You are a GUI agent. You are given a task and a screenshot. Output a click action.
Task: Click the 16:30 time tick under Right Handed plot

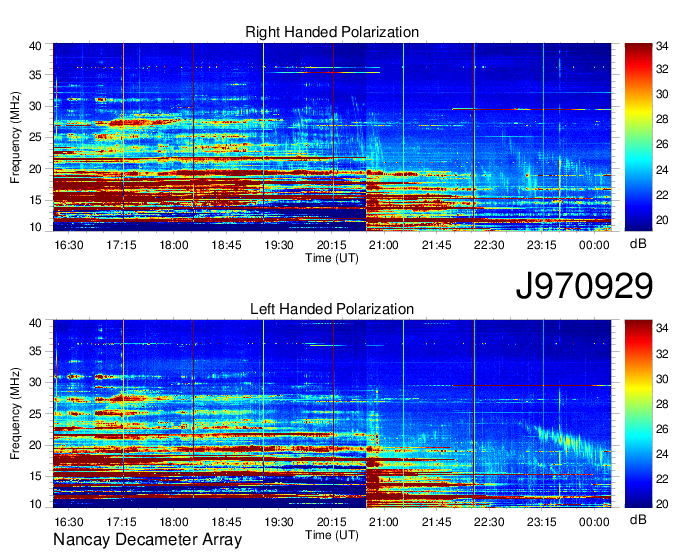tap(69, 245)
